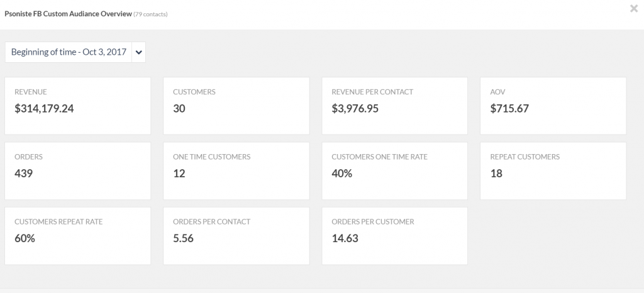The width and height of the screenshot is (644, 293).
Task: Open the Revenue Per Contact card
Action: tap(394, 106)
